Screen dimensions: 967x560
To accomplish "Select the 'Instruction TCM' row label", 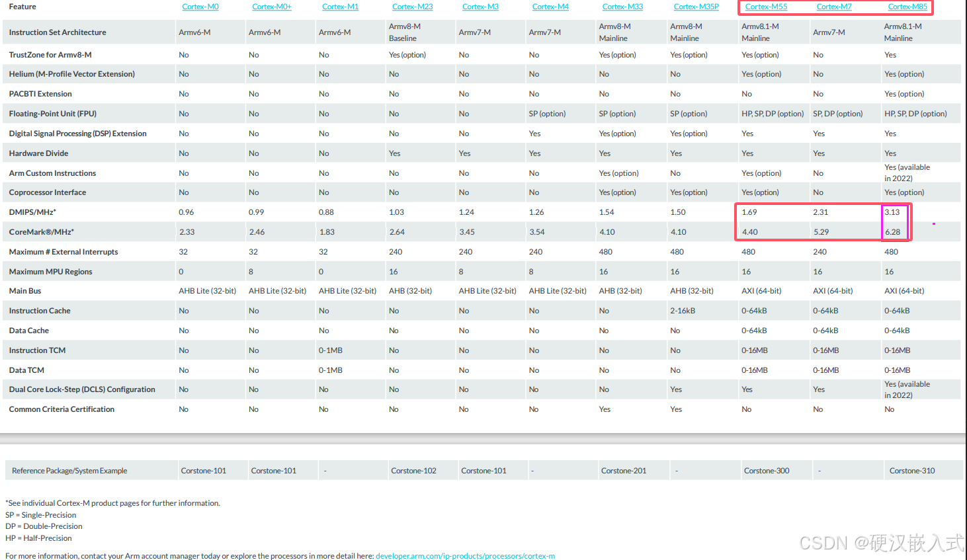I will [37, 350].
